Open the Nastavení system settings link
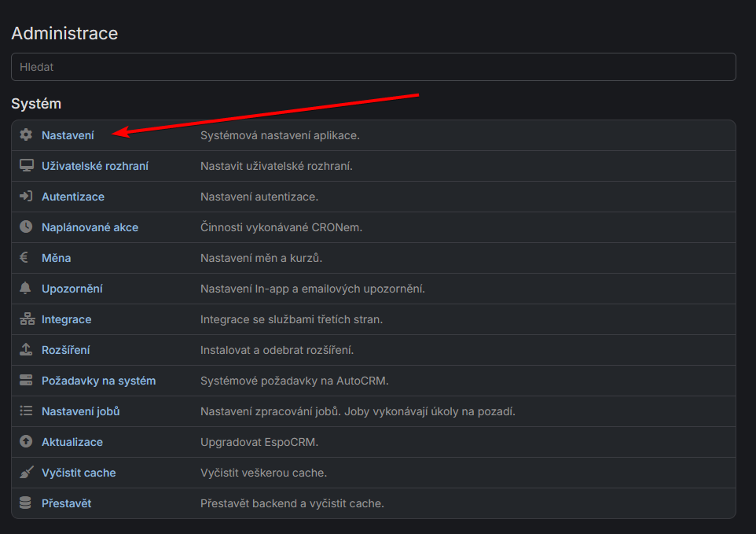Viewport: 756px width, 534px height. point(68,135)
